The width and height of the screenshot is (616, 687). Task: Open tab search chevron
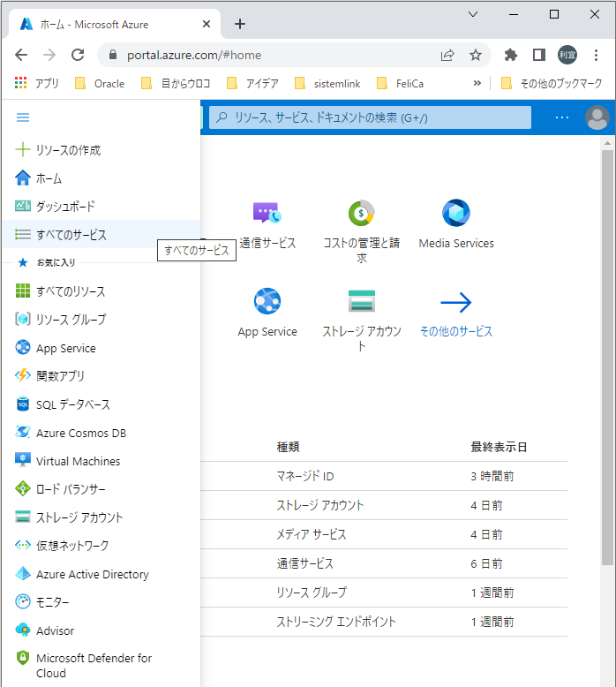click(473, 14)
